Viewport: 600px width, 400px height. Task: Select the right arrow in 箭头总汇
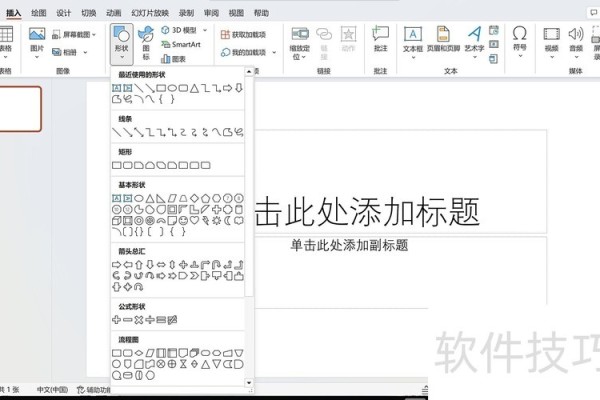pos(117,264)
